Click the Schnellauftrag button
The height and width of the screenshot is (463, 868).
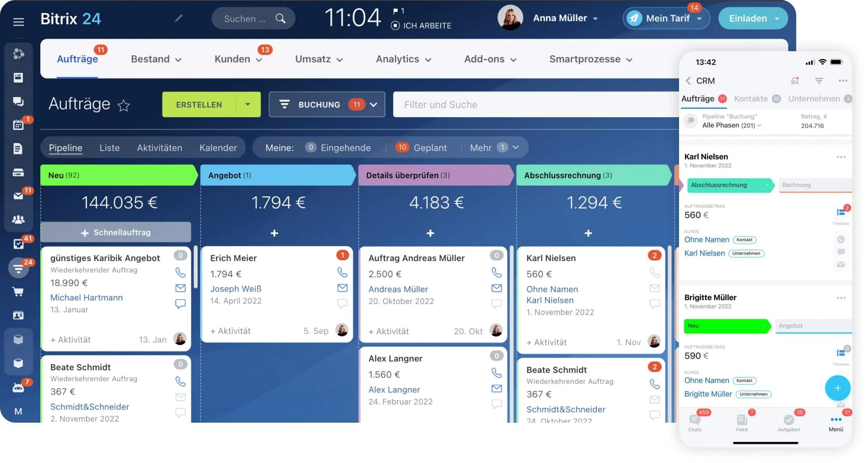(x=116, y=232)
